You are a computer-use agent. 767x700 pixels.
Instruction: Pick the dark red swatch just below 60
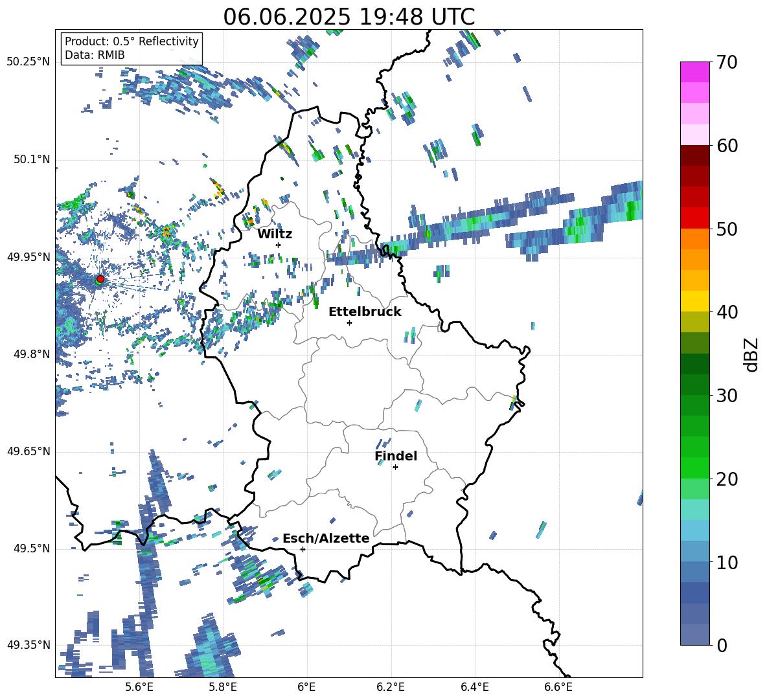click(x=695, y=155)
